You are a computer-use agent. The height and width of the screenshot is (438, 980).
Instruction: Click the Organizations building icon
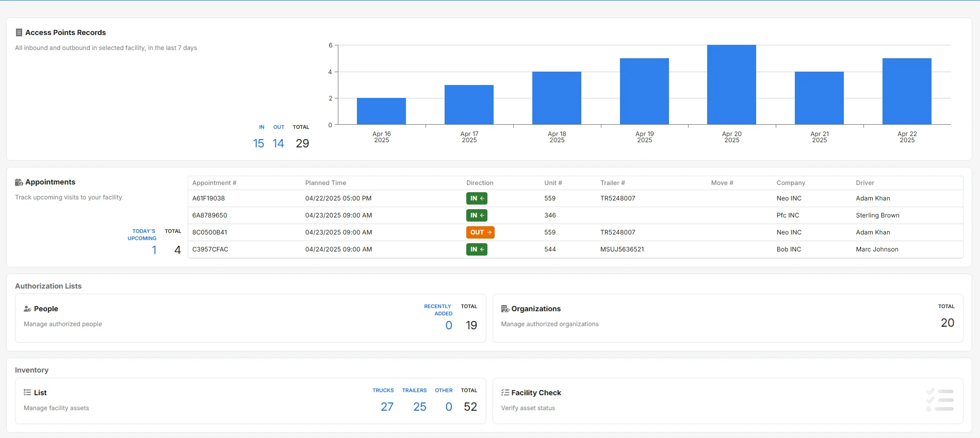point(505,309)
